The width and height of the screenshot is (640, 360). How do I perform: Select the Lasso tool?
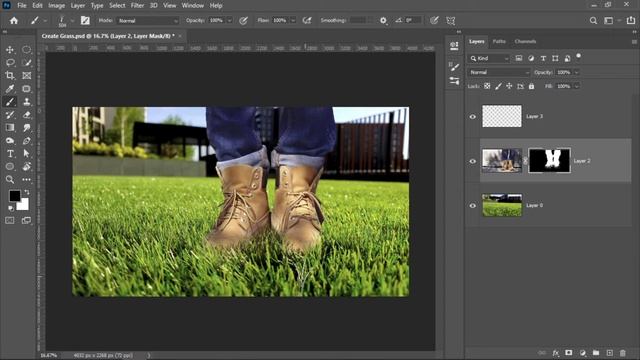coord(10,62)
